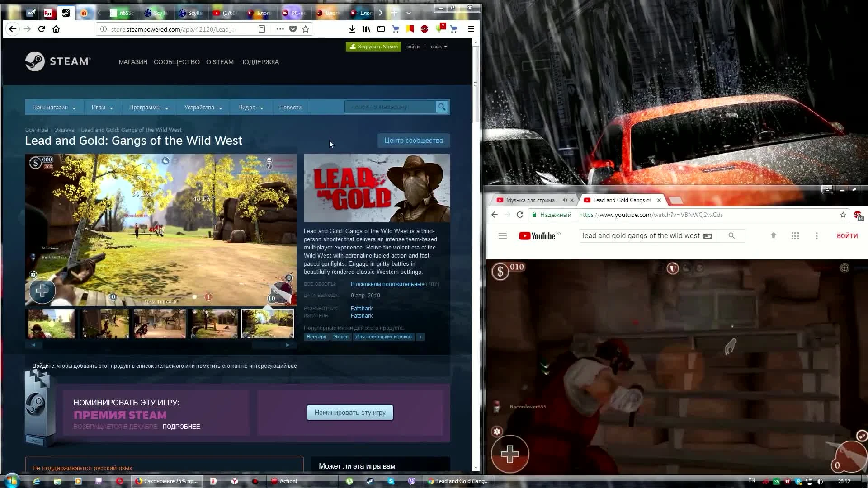Open the 'Центр сообщества' community hub link
868x488 pixels.
pyautogui.click(x=413, y=141)
